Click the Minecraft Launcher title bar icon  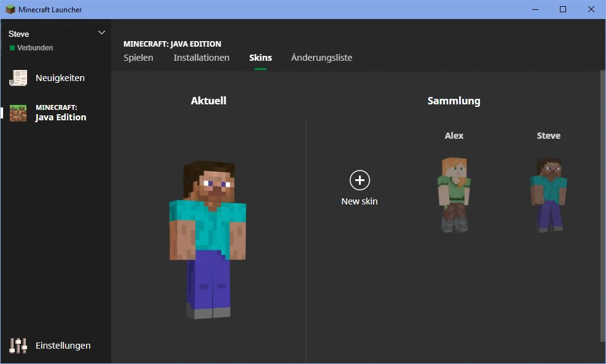[x=10, y=9]
